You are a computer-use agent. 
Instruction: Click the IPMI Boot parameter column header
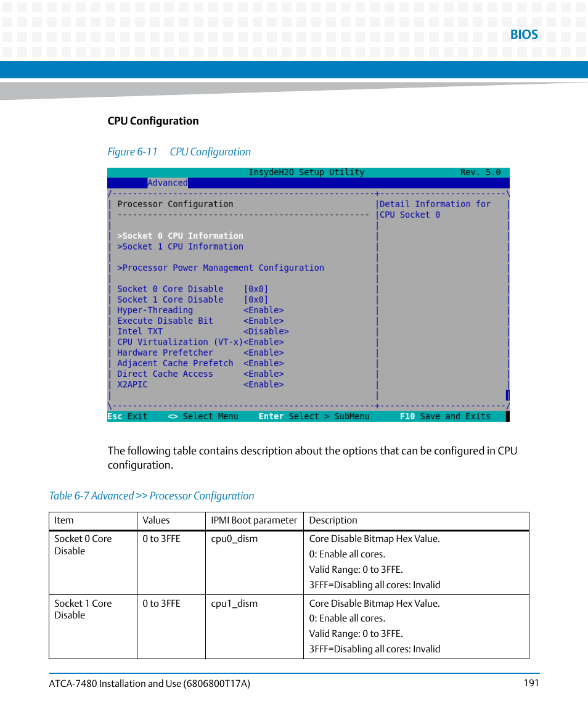click(x=254, y=520)
